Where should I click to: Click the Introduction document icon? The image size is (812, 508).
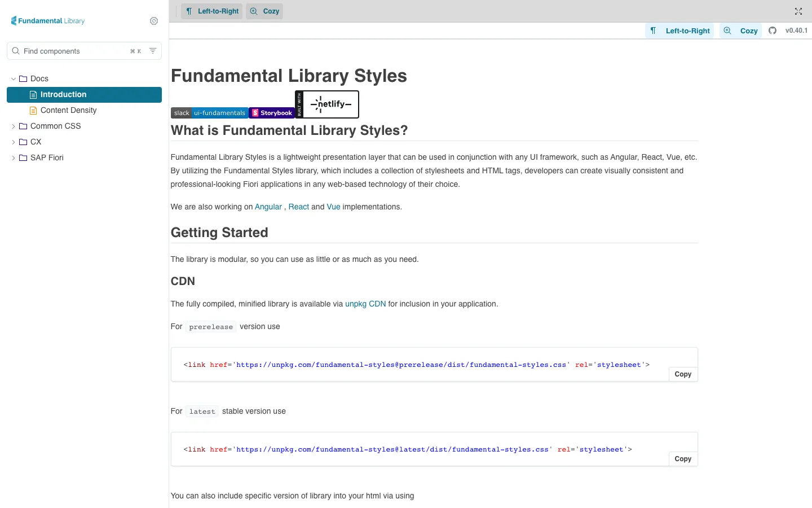(x=33, y=95)
